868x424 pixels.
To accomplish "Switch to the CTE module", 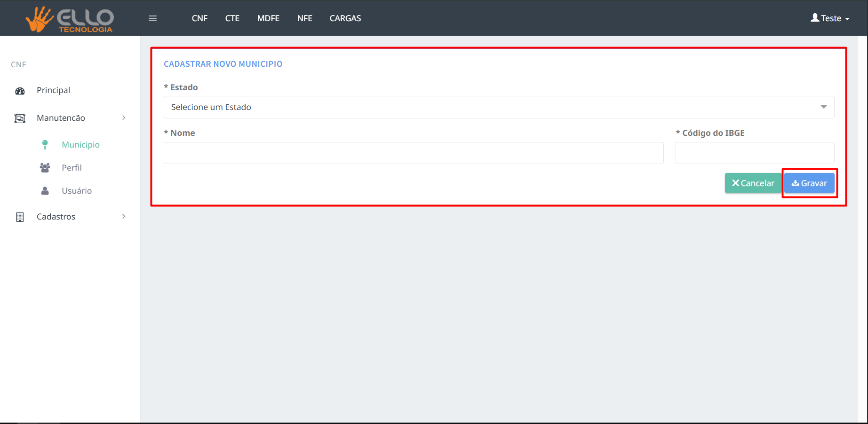I will [232, 18].
